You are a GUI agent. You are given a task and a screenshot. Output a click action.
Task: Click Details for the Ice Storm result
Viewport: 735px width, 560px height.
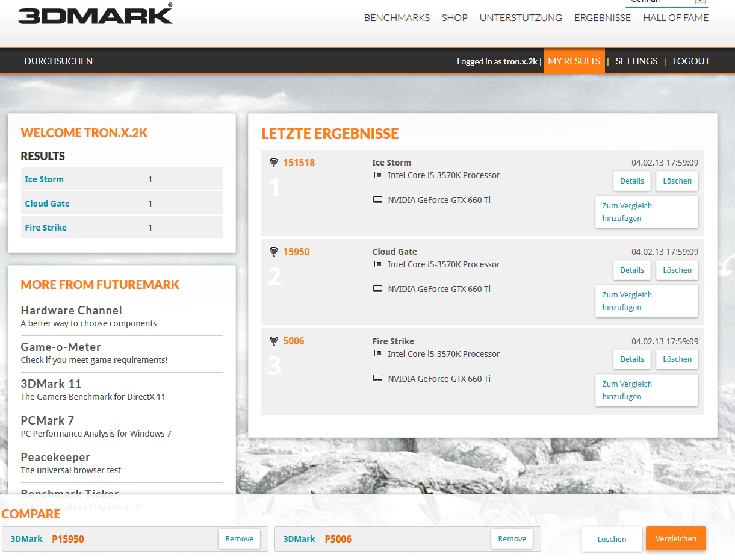pyautogui.click(x=632, y=181)
